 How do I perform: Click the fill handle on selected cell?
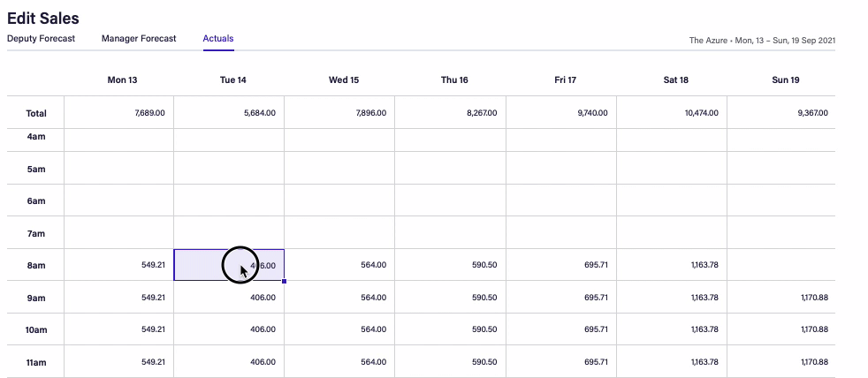[285, 282]
